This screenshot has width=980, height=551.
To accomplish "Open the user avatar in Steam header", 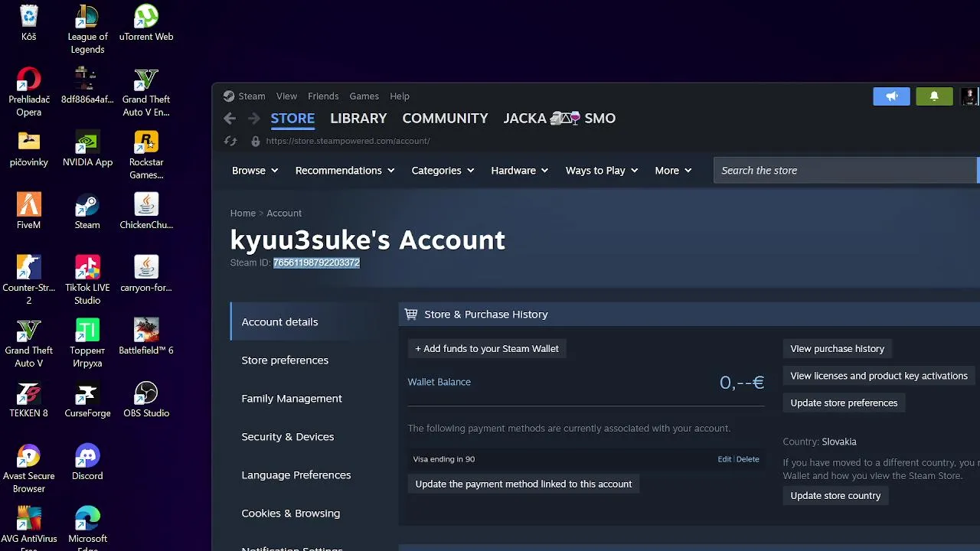I will (x=969, y=96).
